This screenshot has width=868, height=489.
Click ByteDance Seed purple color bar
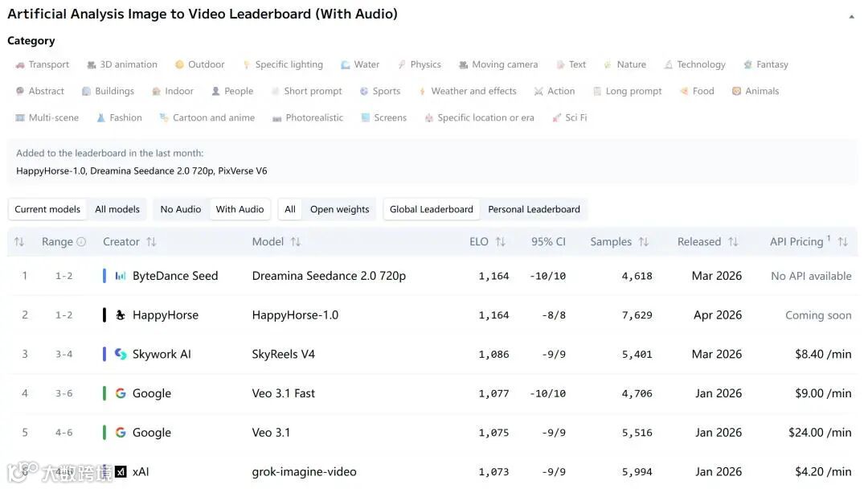tap(104, 276)
